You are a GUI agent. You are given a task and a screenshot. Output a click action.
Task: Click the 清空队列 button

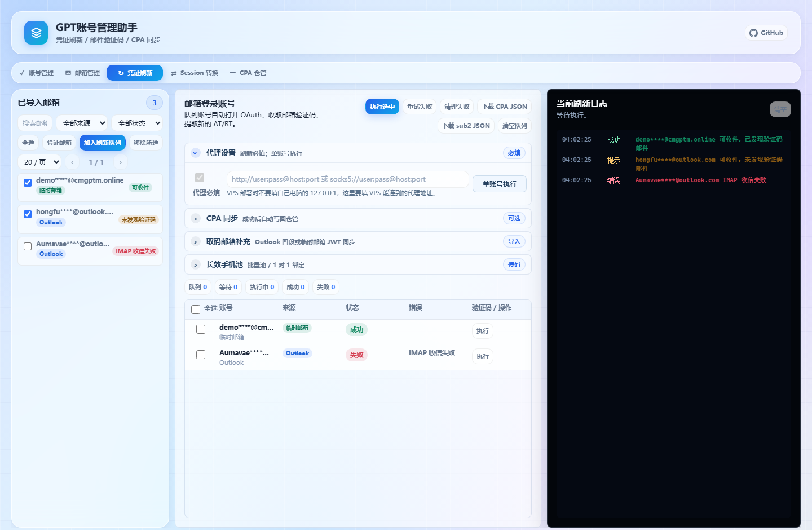pyautogui.click(x=515, y=126)
